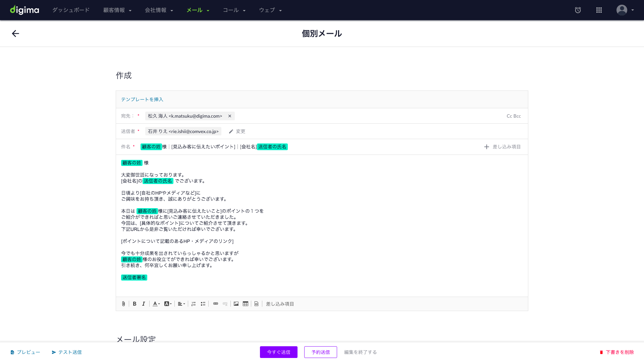
Task: Expand the 顧客情報 menu
Action: 117,10
